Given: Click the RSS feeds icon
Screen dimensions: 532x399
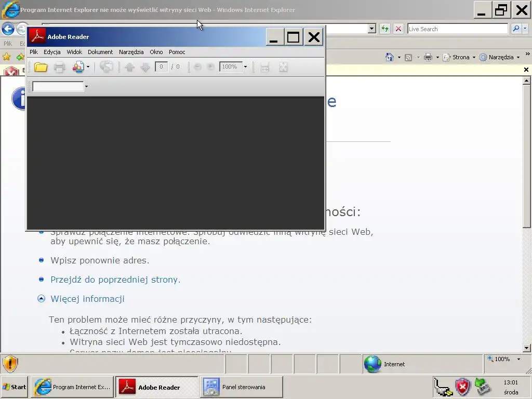Looking at the screenshot, I should click(x=408, y=57).
